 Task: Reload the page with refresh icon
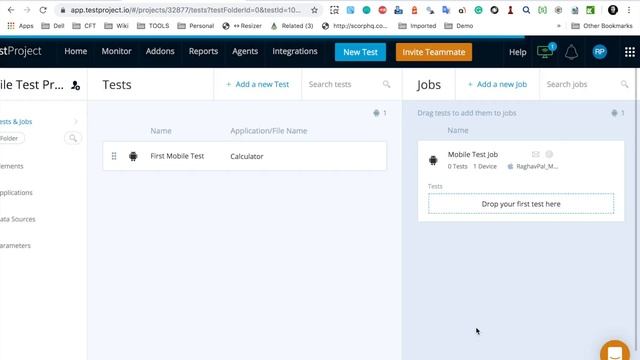(43, 10)
